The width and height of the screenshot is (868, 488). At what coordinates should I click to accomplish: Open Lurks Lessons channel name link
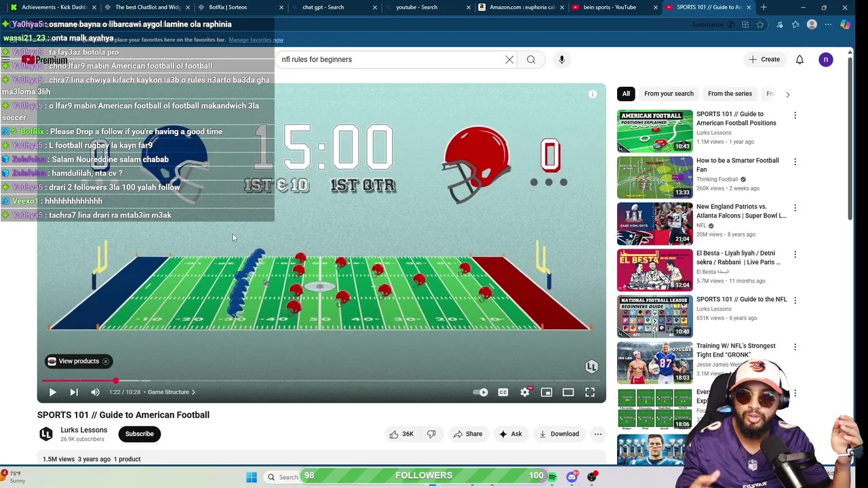point(83,430)
